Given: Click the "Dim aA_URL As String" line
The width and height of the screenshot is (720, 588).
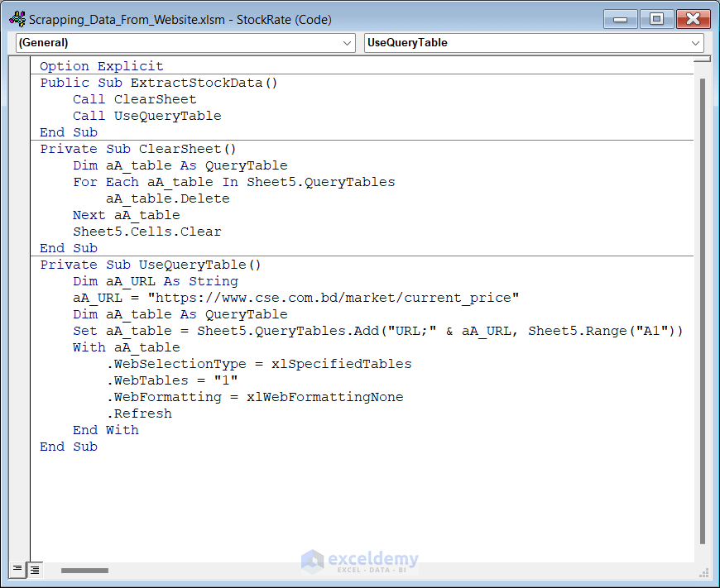Looking at the screenshot, I should 156,281.
